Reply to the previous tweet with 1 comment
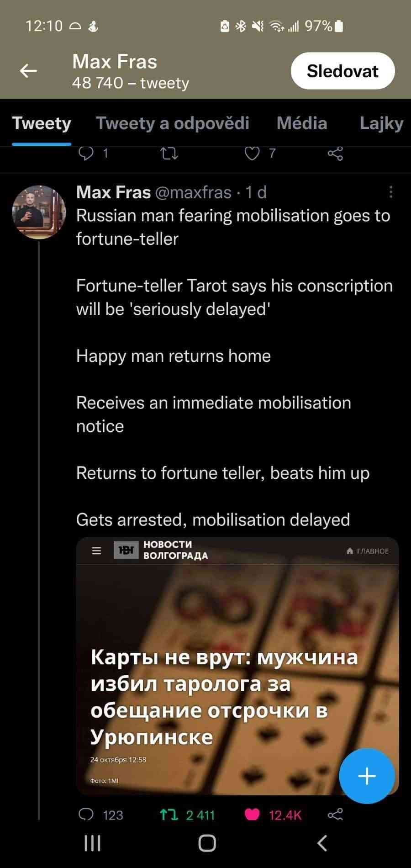Image resolution: width=411 pixels, height=868 pixels. click(x=86, y=154)
